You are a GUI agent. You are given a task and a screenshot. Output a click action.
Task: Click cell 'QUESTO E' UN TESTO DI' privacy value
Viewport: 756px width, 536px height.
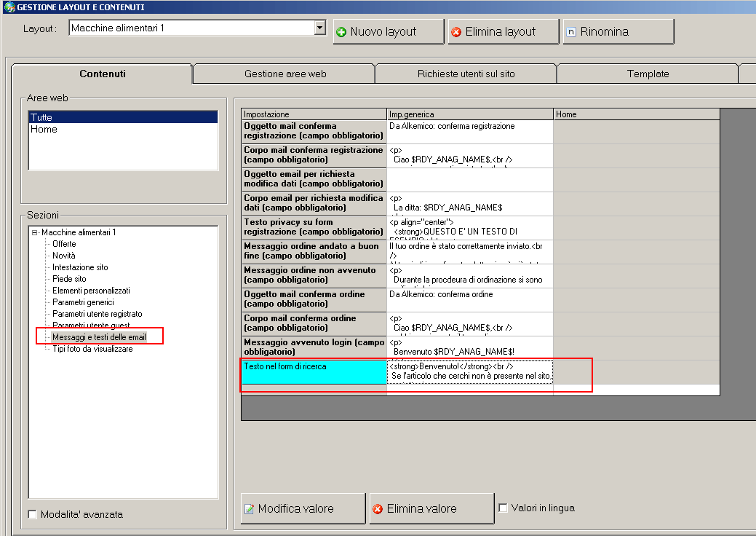pos(470,227)
